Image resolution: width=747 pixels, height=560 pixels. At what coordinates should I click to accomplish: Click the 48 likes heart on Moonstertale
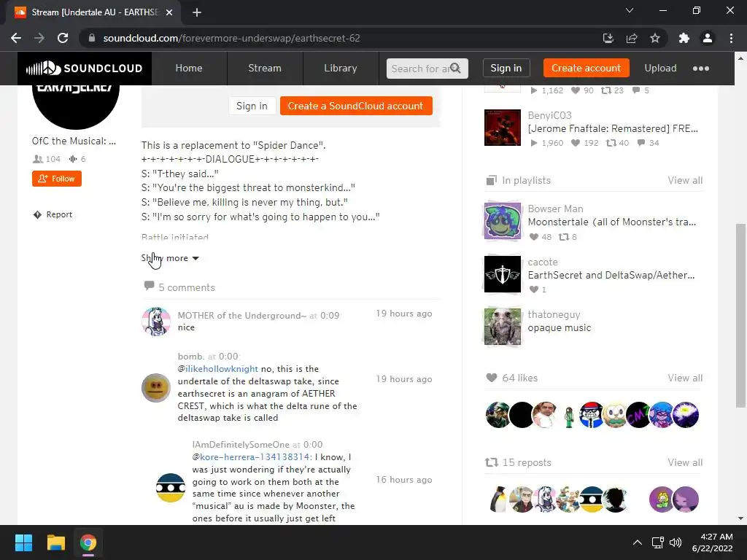533,237
